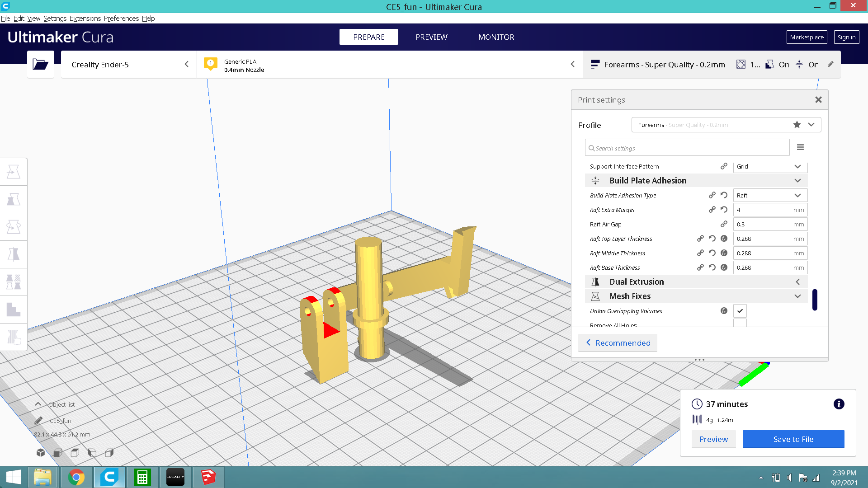Reset Raft Extra Margin value

point(724,210)
